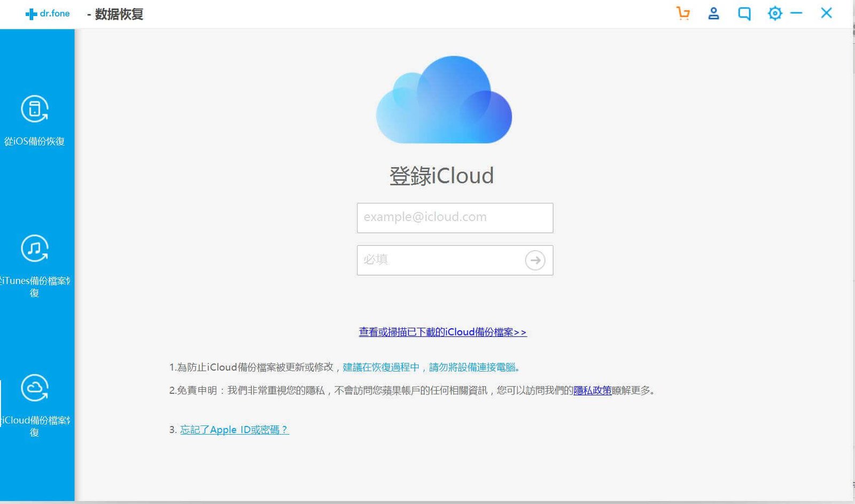This screenshot has height=504, width=855.
Task: Open the downloaded iCloud backup files link
Action: click(x=442, y=332)
